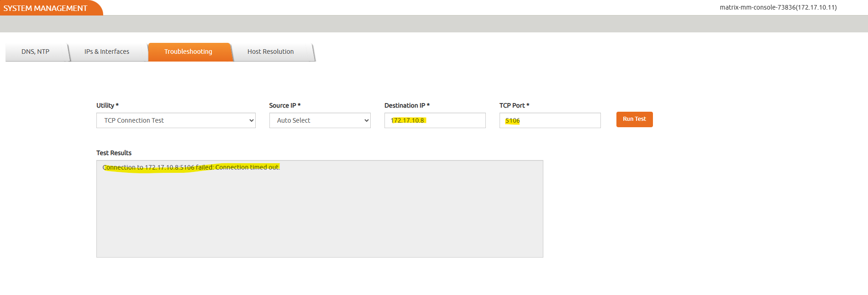The image size is (868, 295).
Task: Switch to the DNS, NTP tab
Action: coord(36,52)
